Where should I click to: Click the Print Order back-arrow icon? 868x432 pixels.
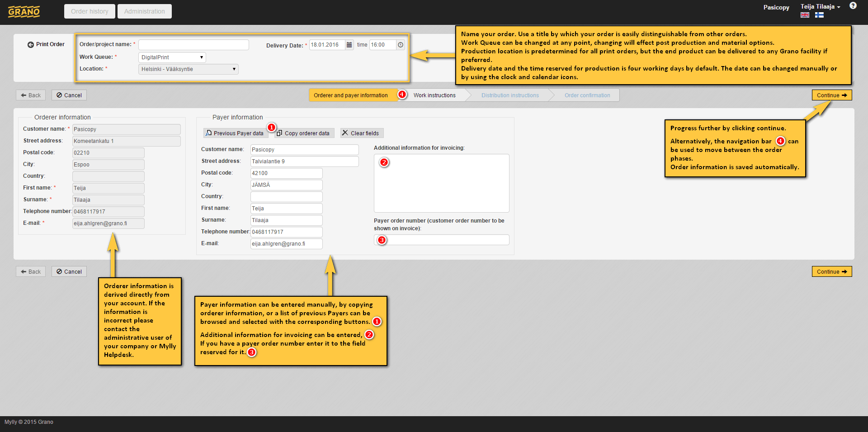(30, 44)
